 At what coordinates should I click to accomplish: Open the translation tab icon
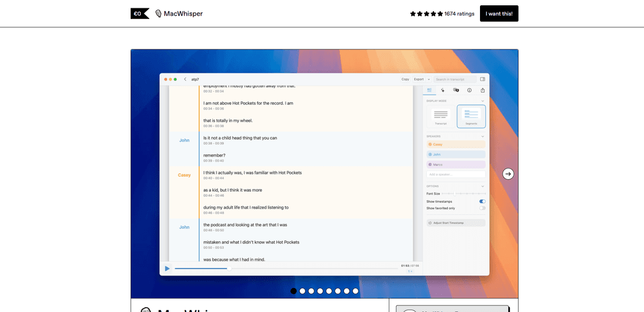[x=456, y=90]
